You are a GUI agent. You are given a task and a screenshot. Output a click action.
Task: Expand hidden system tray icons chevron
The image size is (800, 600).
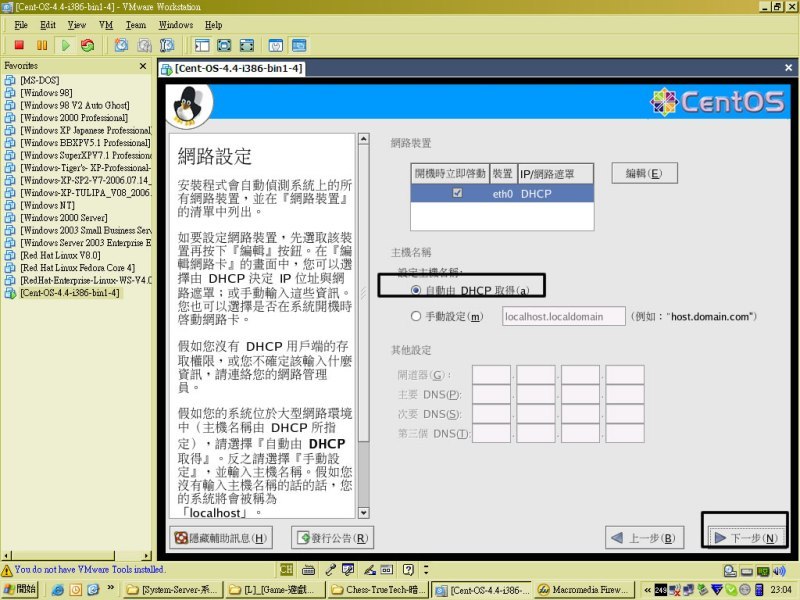coord(647,590)
